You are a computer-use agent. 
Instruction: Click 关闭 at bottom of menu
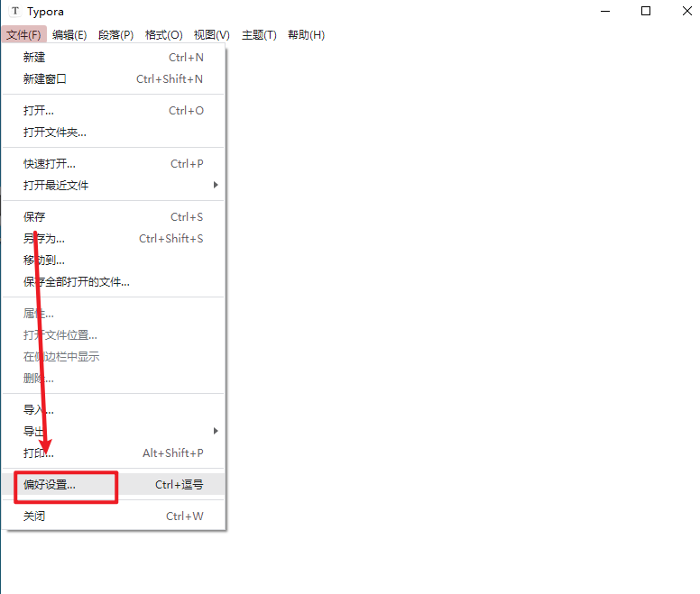coord(34,516)
